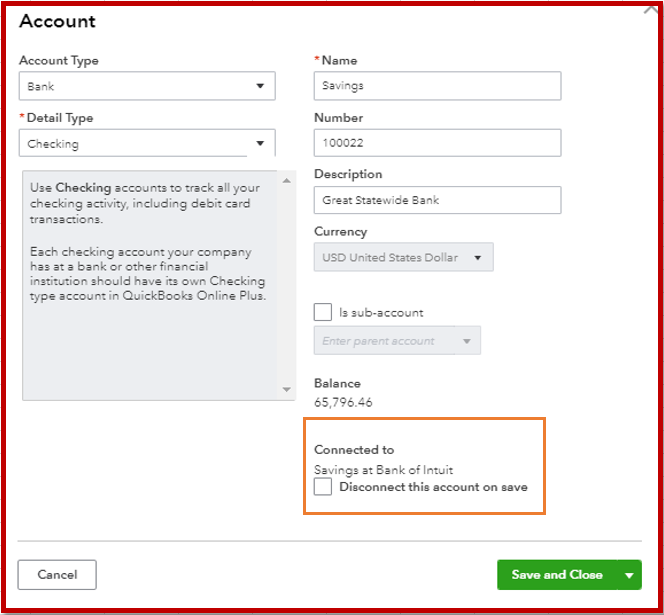Click the Save and Close button
Viewport: 664px width, 615px height.
(557, 575)
